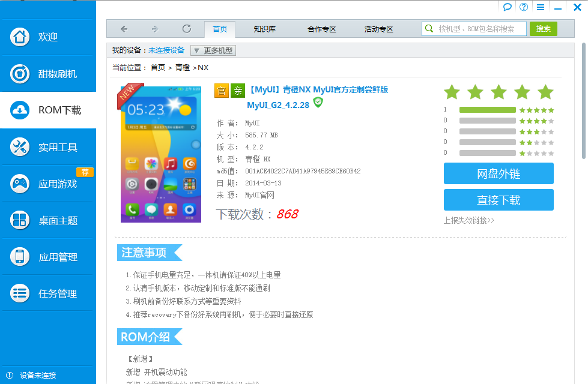
Task: Click the refresh page icon
Action: pyautogui.click(x=186, y=28)
